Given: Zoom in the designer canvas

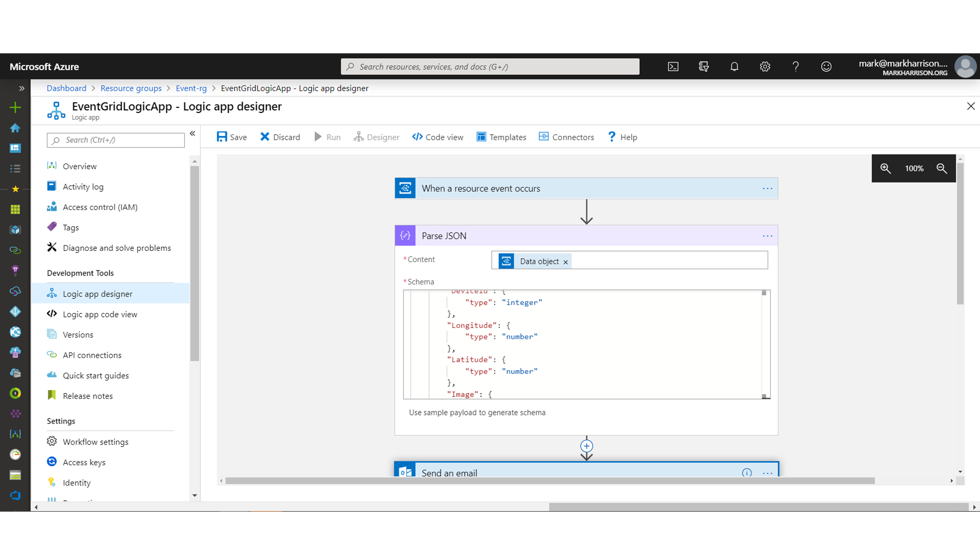Looking at the screenshot, I should pyautogui.click(x=885, y=169).
